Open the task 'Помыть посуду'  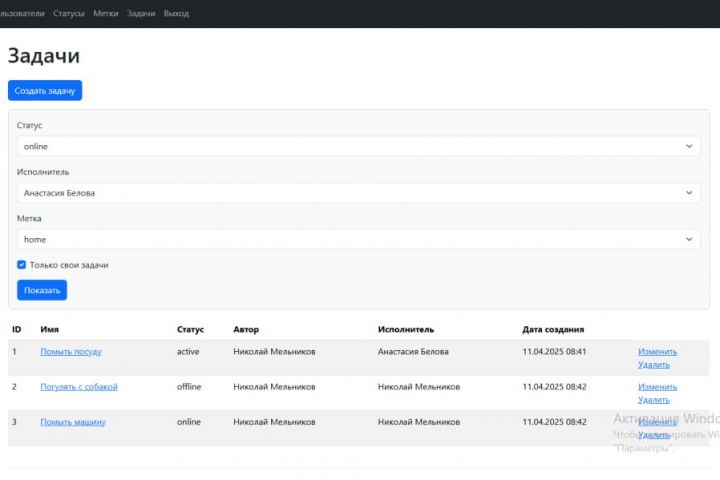tap(71, 351)
